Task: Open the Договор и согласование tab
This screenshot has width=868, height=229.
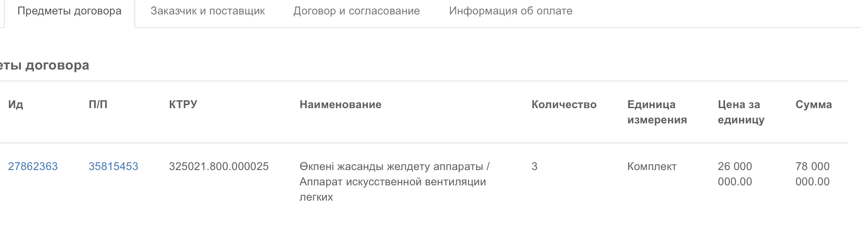Action: pos(357,11)
